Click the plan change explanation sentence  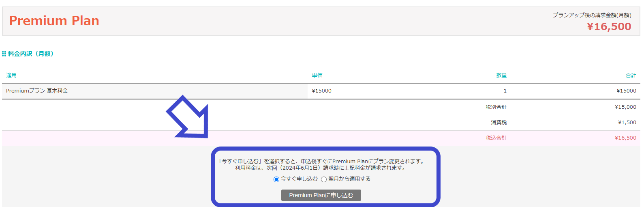tap(322, 161)
